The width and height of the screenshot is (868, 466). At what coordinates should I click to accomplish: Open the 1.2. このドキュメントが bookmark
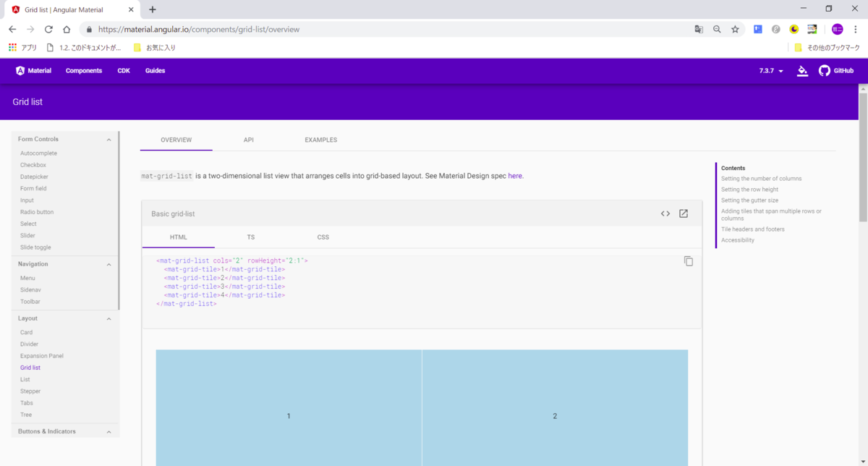(84, 48)
